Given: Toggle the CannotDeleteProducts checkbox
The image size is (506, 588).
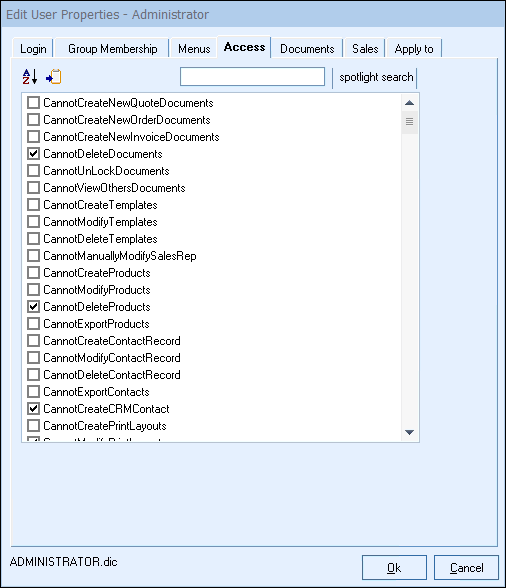Looking at the screenshot, I should [x=33, y=307].
